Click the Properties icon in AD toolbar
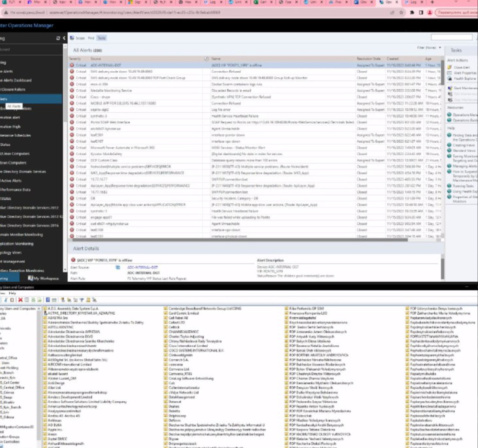The width and height of the screenshot is (478, 448). (27, 300)
